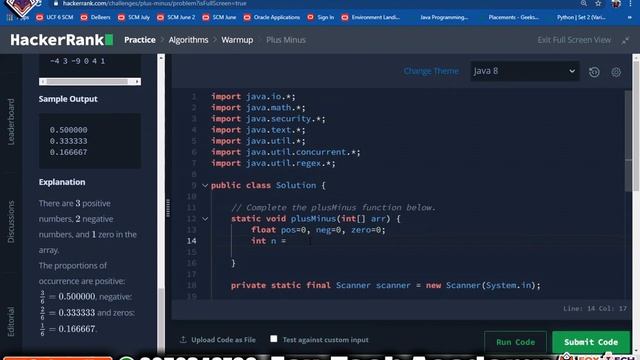Image resolution: width=640 pixels, height=360 pixels.
Task: Click sample output value 0.166667
Action: point(68,152)
